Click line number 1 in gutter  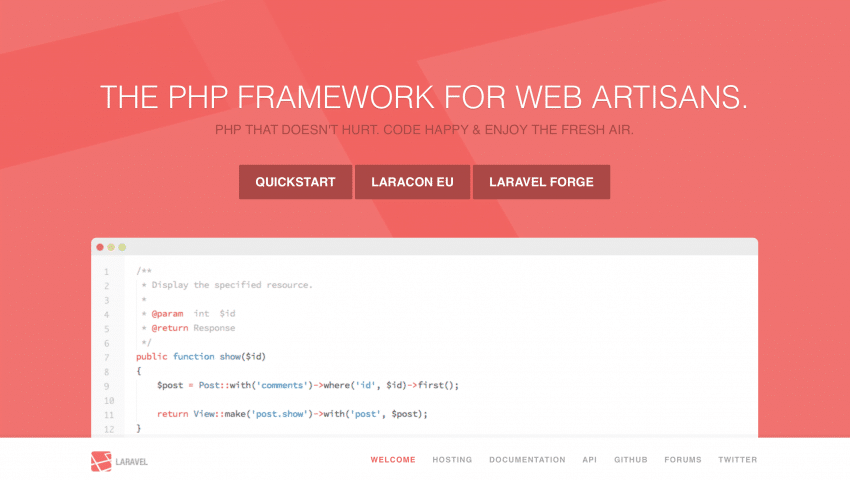(x=106, y=272)
